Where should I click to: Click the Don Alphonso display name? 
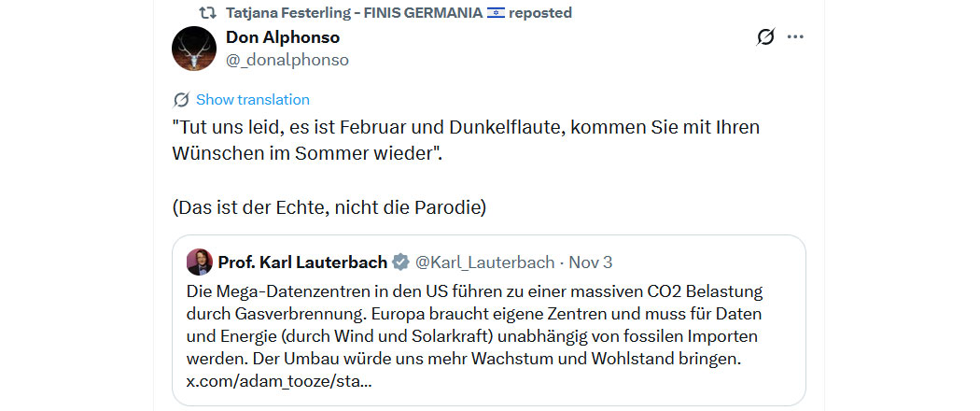[283, 37]
